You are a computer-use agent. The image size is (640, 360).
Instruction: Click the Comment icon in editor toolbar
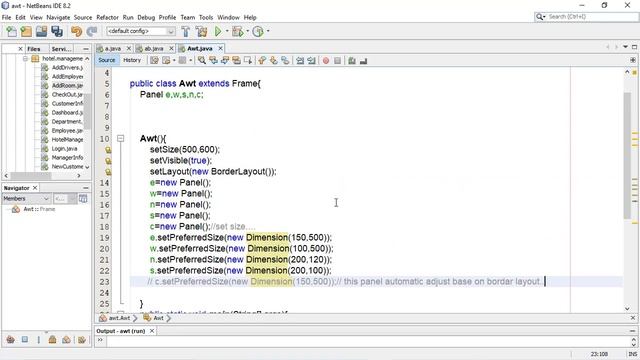click(351, 60)
